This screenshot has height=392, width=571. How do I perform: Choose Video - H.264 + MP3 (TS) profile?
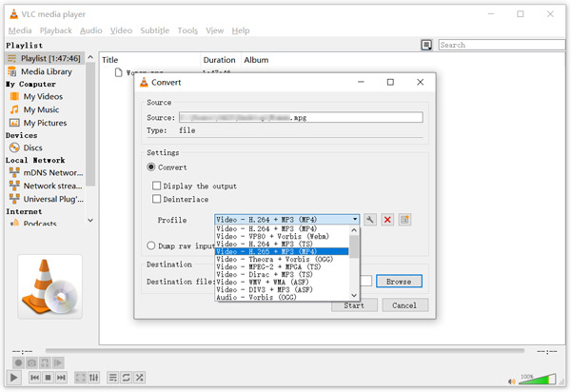click(282, 245)
